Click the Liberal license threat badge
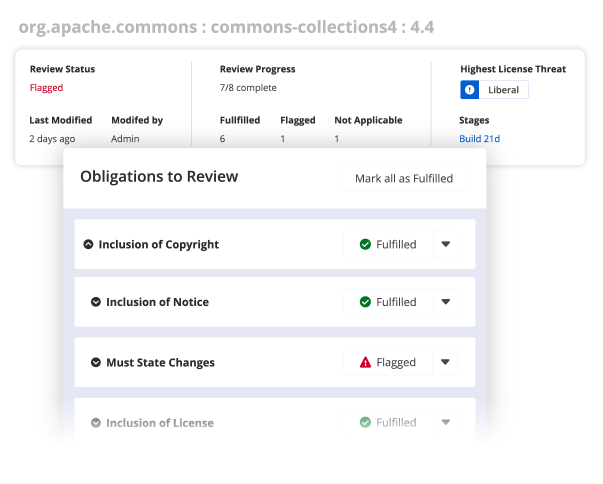The height and width of the screenshot is (484, 603). pos(494,90)
